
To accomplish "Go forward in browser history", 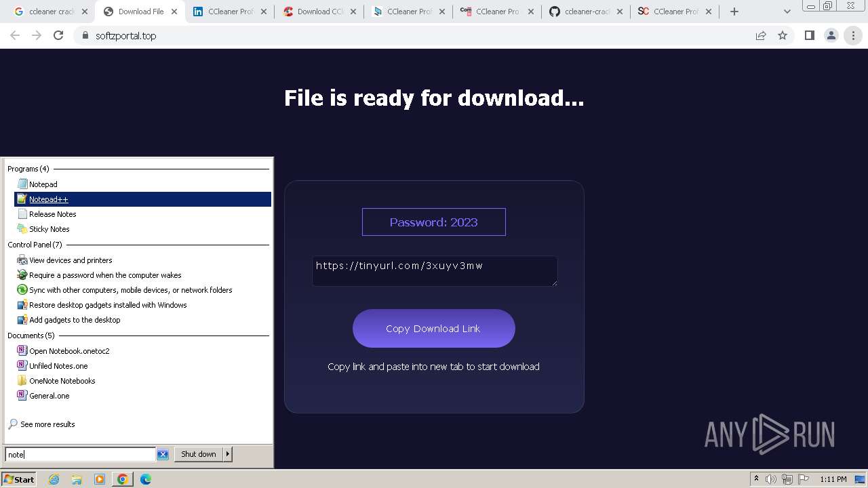I will [37, 36].
